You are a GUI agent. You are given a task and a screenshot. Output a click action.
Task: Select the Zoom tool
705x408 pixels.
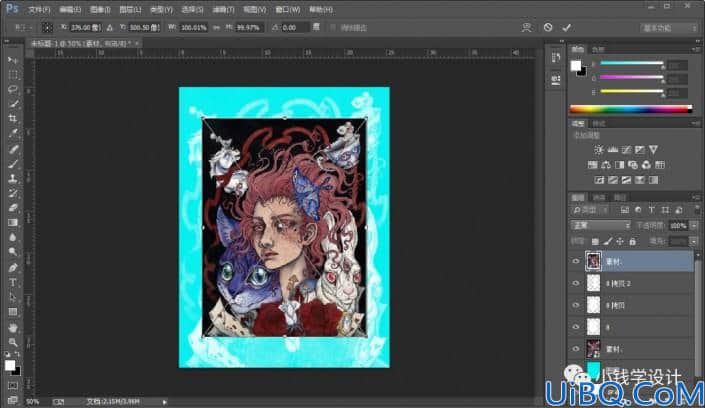(13, 342)
